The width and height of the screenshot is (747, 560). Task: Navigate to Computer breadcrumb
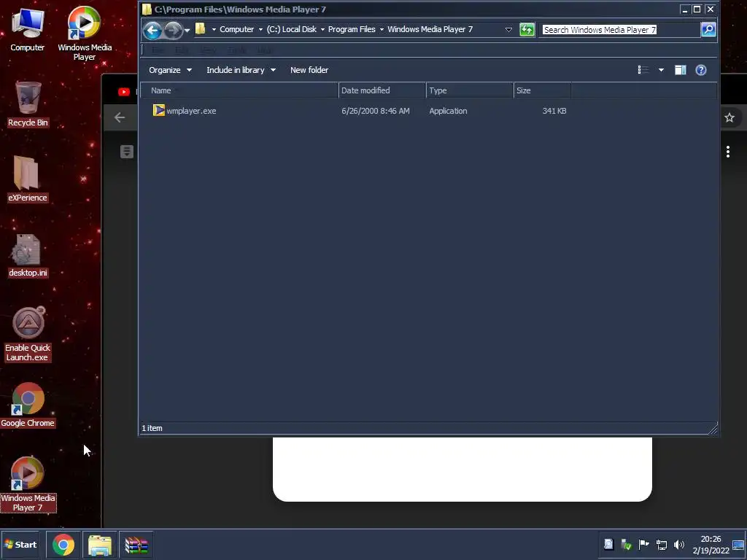pos(237,29)
